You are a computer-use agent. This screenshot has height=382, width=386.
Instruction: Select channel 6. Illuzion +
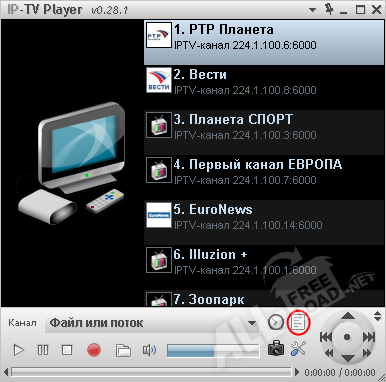coord(264,267)
